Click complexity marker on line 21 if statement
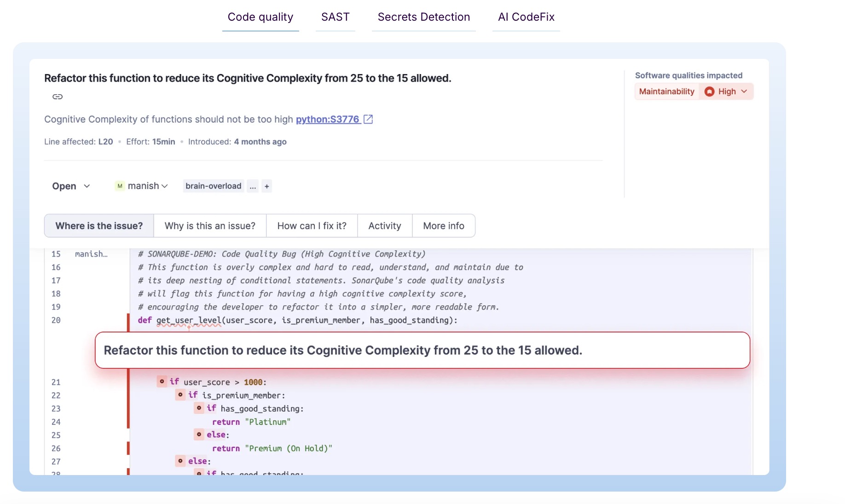 click(162, 381)
